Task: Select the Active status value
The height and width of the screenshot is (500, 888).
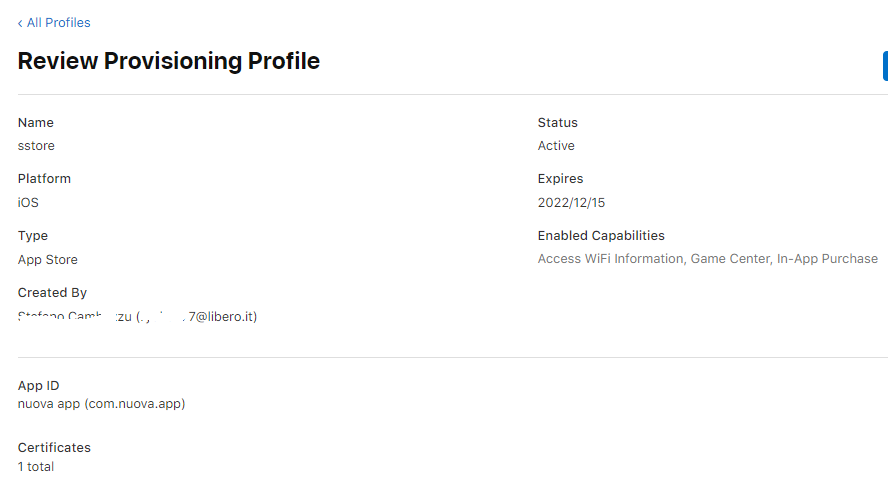Action: click(556, 146)
